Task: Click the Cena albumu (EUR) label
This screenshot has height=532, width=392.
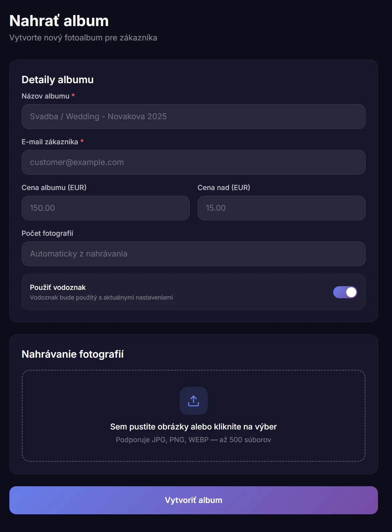Action: point(54,188)
